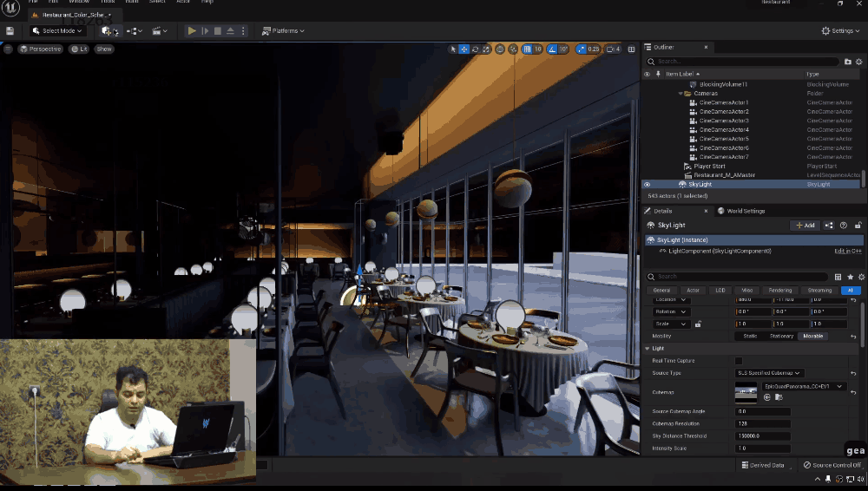This screenshot has width=868, height=491.
Task: Click the Intensity Scale value field
Action: [762, 448]
